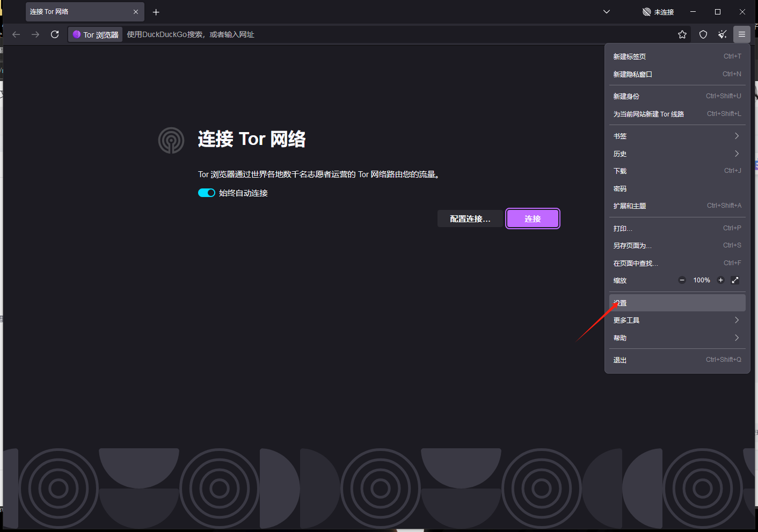758x532 pixels.
Task: Open new tab with plus icon
Action: (156, 12)
